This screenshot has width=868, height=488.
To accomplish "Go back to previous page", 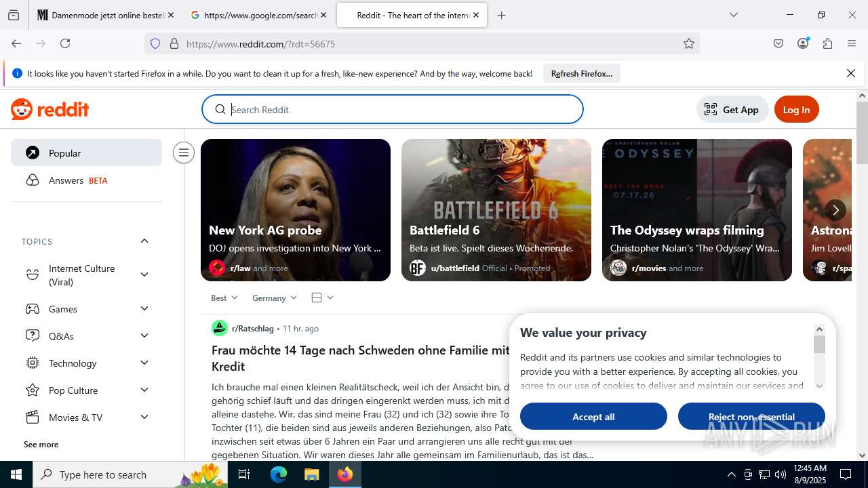I will pos(16,43).
